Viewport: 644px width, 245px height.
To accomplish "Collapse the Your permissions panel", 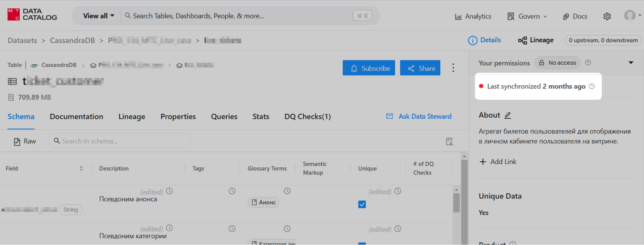I will pos(631,63).
